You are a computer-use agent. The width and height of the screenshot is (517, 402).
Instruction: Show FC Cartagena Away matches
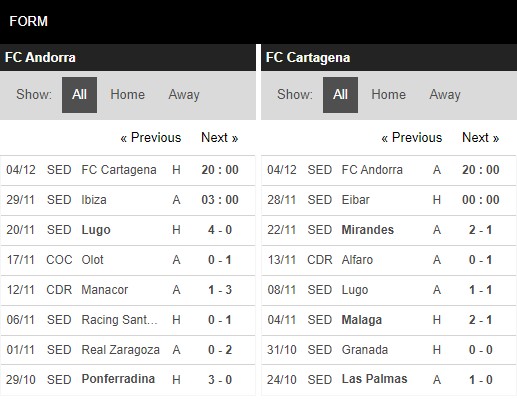pos(445,95)
